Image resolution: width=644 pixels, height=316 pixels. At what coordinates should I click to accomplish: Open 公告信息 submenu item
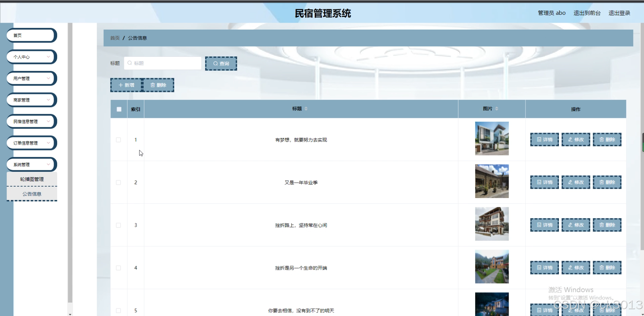click(x=32, y=194)
